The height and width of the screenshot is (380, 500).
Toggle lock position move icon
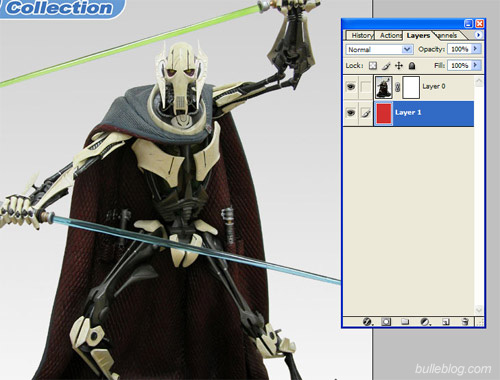[x=399, y=66]
